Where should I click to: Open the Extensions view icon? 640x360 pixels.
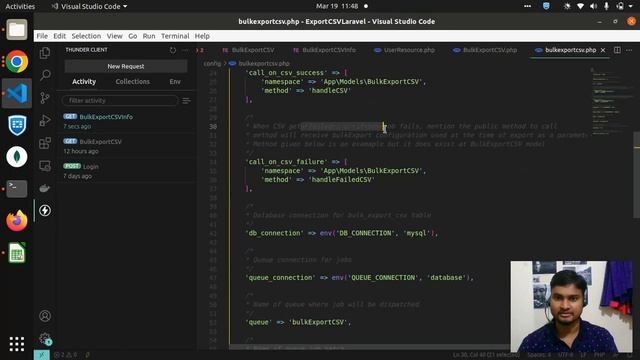coord(45,143)
